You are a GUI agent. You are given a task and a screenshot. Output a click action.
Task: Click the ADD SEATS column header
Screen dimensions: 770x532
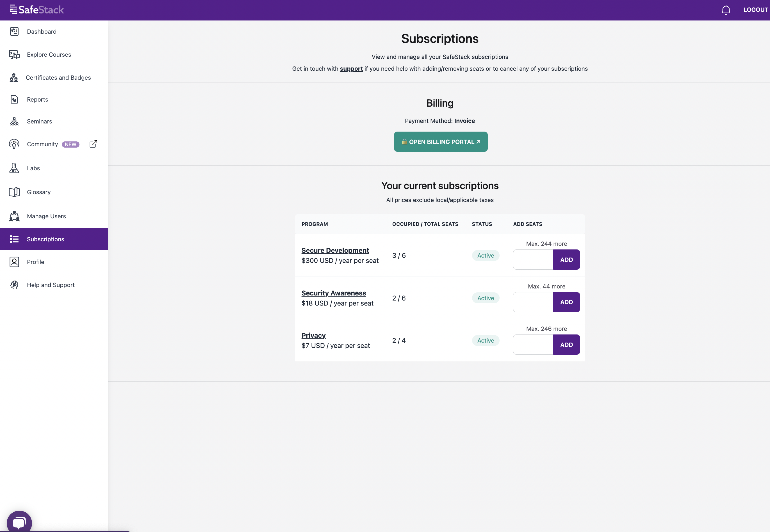tap(527, 224)
